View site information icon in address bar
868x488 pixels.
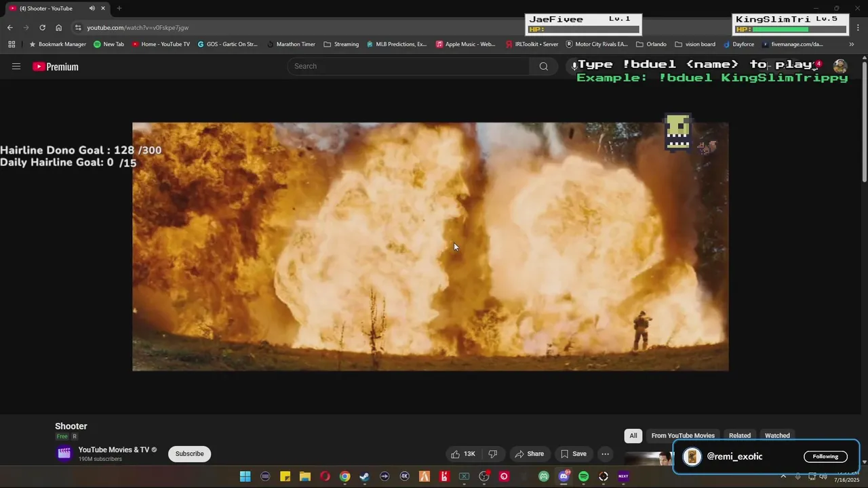(x=78, y=28)
